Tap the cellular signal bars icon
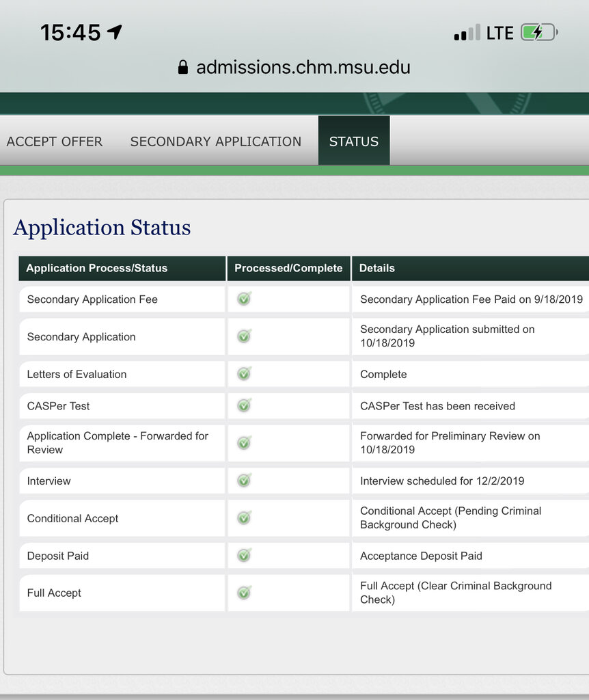 [467, 33]
